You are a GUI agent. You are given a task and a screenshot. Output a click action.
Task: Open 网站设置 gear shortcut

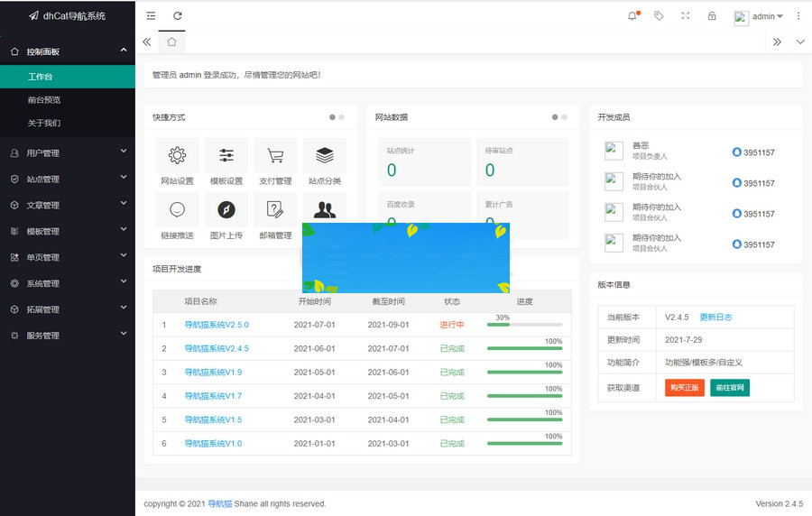177,156
